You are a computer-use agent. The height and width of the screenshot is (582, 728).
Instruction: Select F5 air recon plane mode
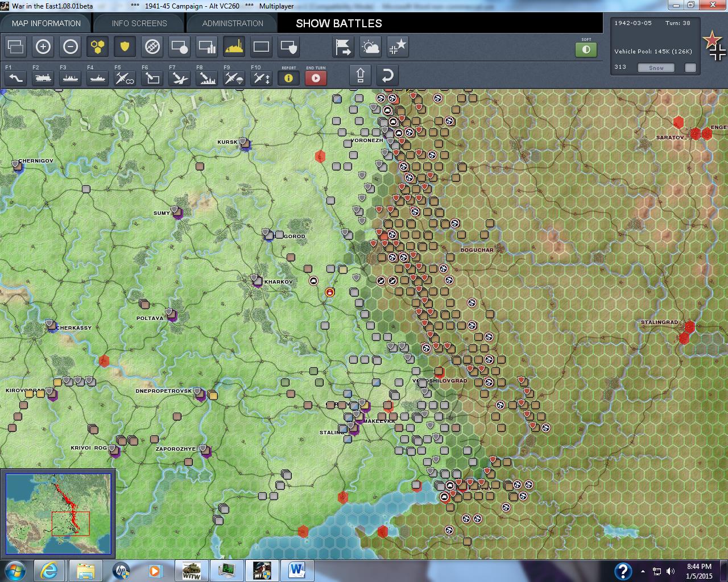pyautogui.click(x=125, y=78)
